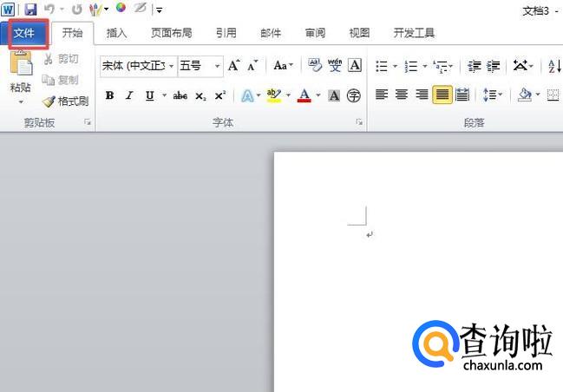Click Grow Font icon
Screen dimensions: 563x392
233,65
